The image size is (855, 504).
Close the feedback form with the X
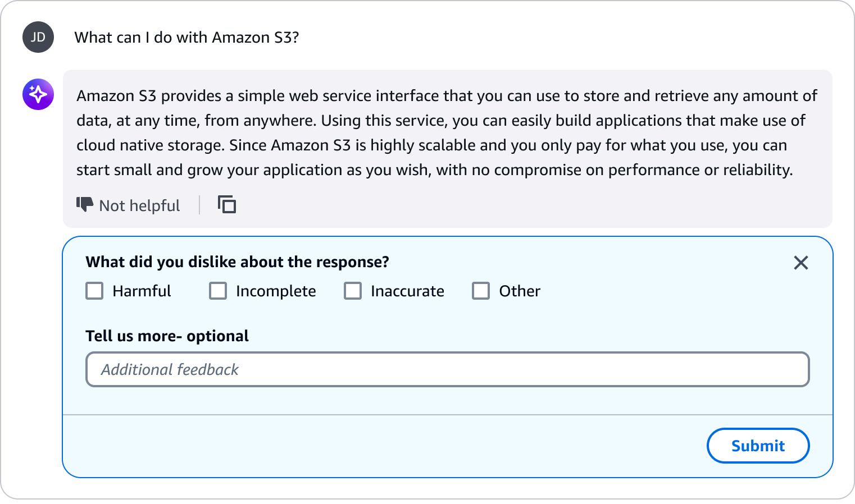801,263
